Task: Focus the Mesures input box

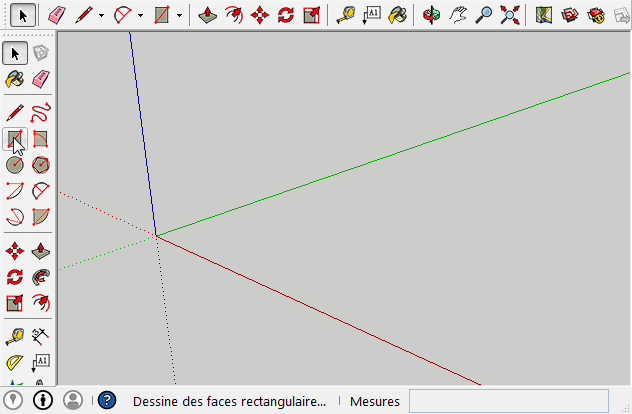Action: (x=509, y=401)
